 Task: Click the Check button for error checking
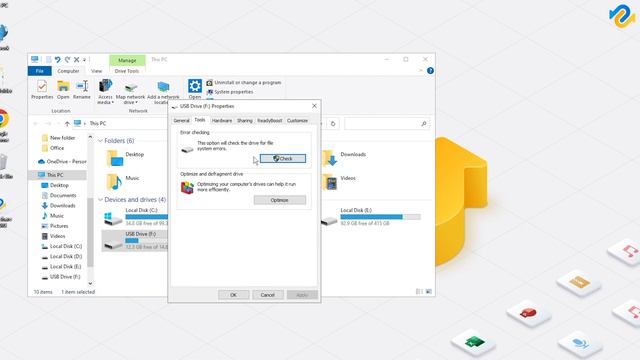283,158
